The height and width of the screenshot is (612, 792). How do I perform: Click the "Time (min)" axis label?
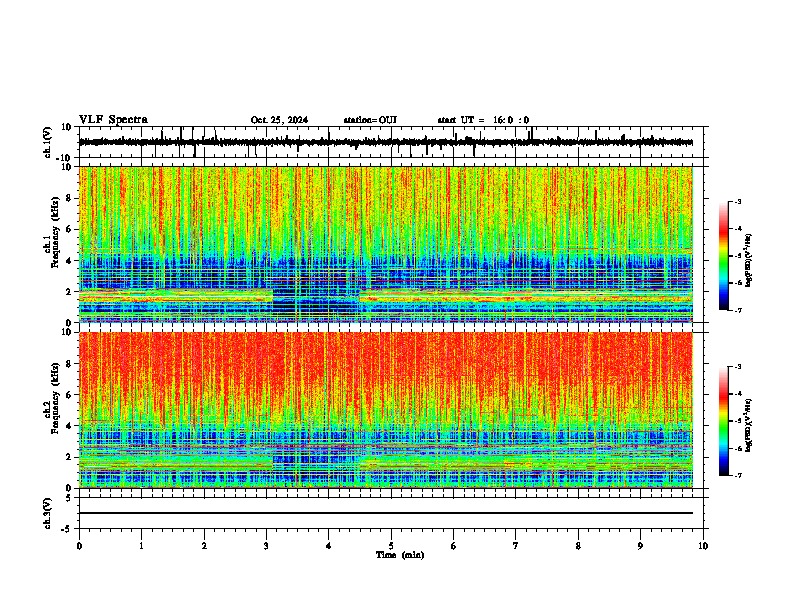[400, 555]
